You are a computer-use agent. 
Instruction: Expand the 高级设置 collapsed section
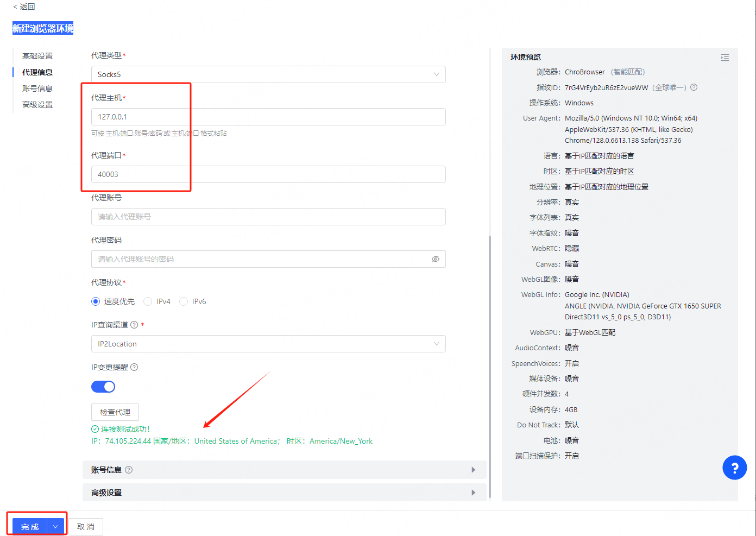[x=284, y=493]
